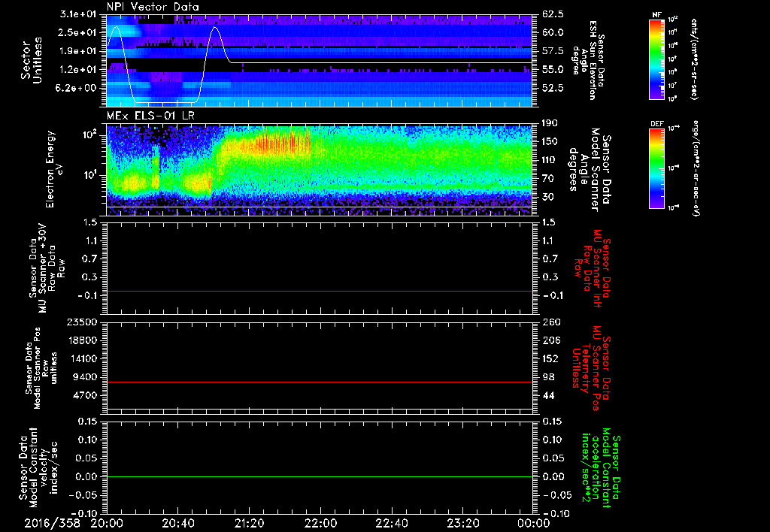Click the "22:40" time tick label
Image resolution: width=770 pixels, height=532 pixels.
point(391,524)
